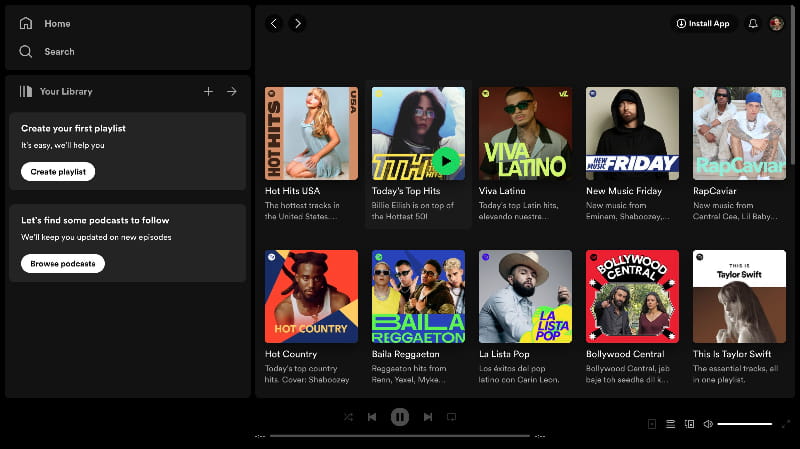800x449 pixels.
Task: Toggle repeat in the player bar
Action: point(451,417)
